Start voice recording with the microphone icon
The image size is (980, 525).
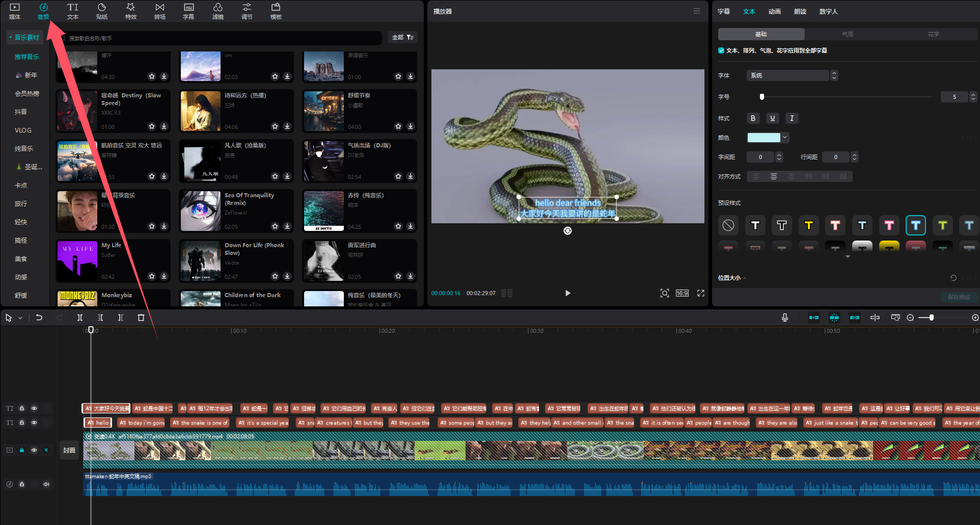pyautogui.click(x=785, y=318)
